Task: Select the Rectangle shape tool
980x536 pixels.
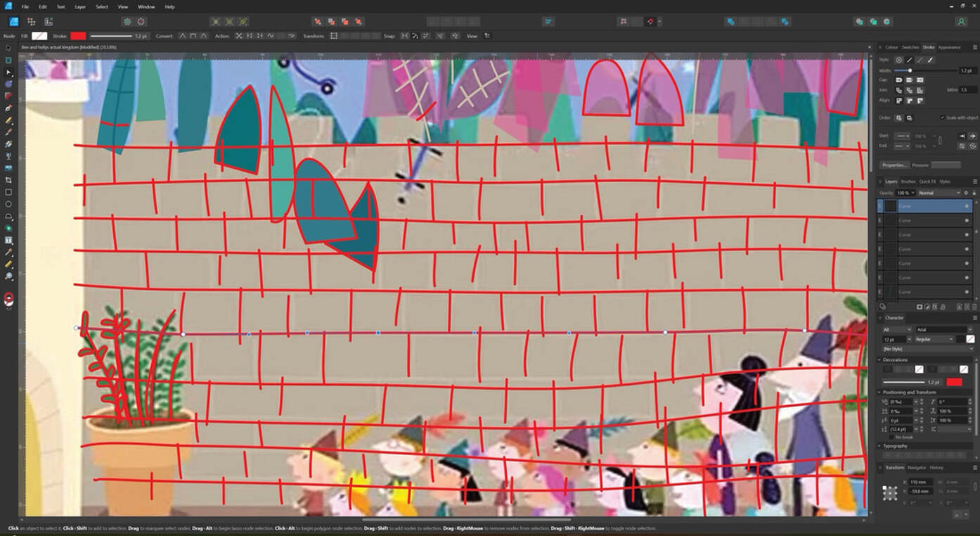Action: click(x=8, y=192)
